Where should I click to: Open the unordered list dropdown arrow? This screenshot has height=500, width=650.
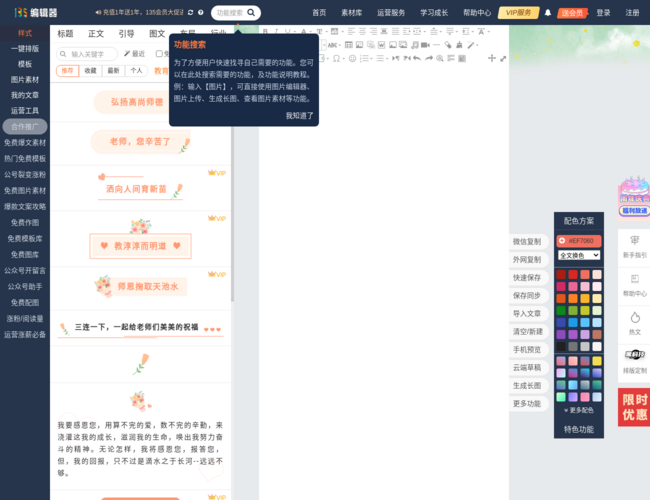(387, 58)
